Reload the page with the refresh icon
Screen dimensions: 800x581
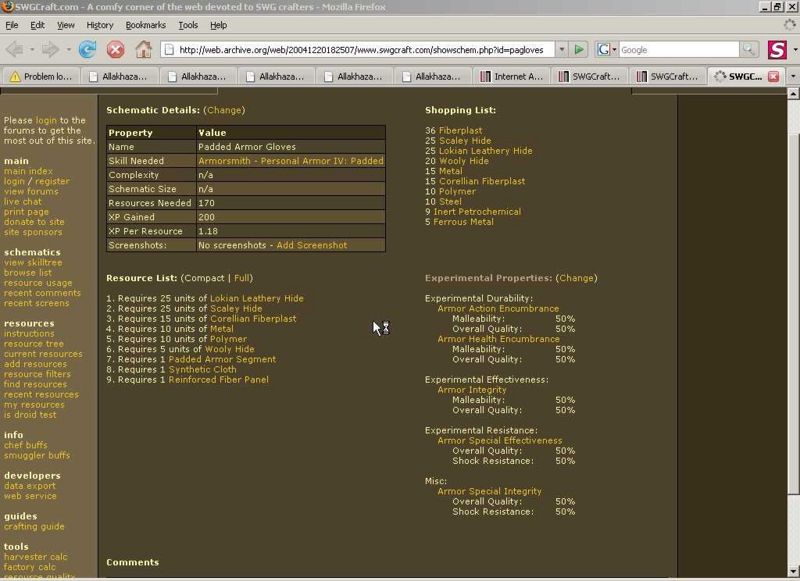(88, 49)
